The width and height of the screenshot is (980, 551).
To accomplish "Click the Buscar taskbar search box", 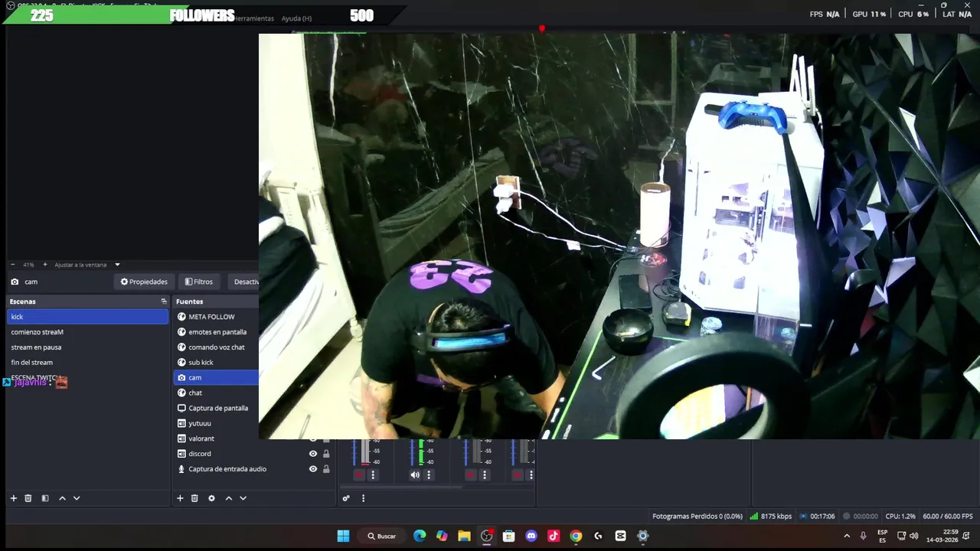I will (382, 536).
